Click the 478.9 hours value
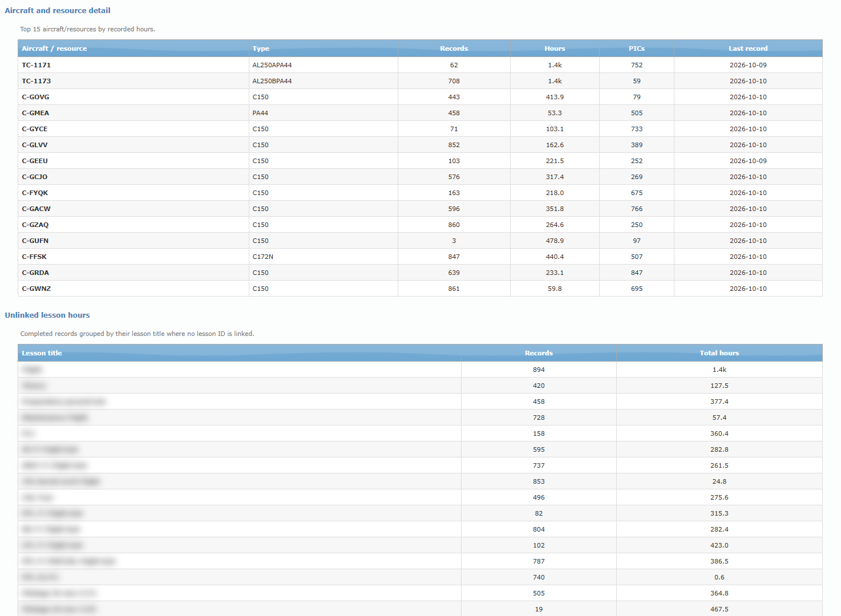The width and height of the screenshot is (841, 616). (555, 241)
